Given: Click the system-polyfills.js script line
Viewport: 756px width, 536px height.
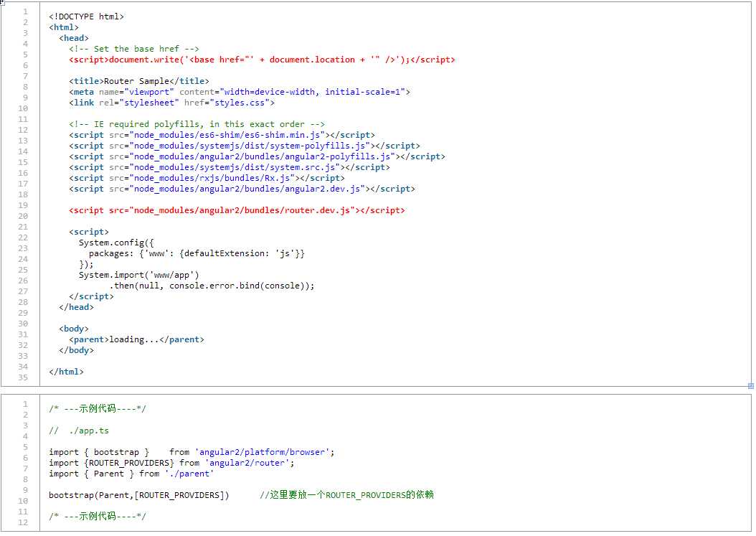Looking at the screenshot, I should tap(245, 146).
